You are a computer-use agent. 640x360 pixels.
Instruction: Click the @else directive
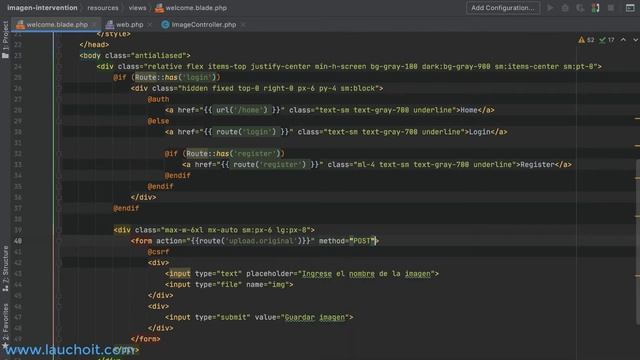tap(158, 121)
